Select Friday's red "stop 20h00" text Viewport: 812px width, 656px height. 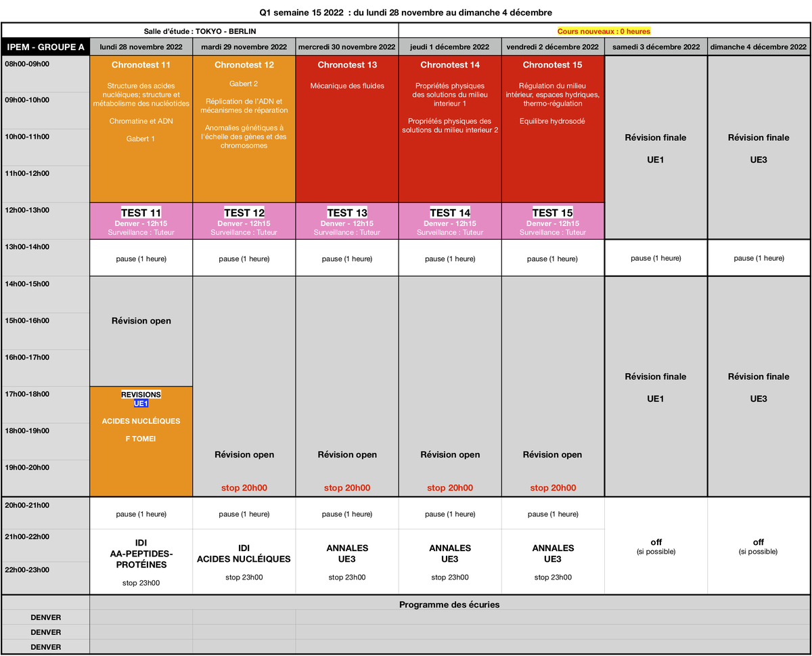tap(553, 488)
